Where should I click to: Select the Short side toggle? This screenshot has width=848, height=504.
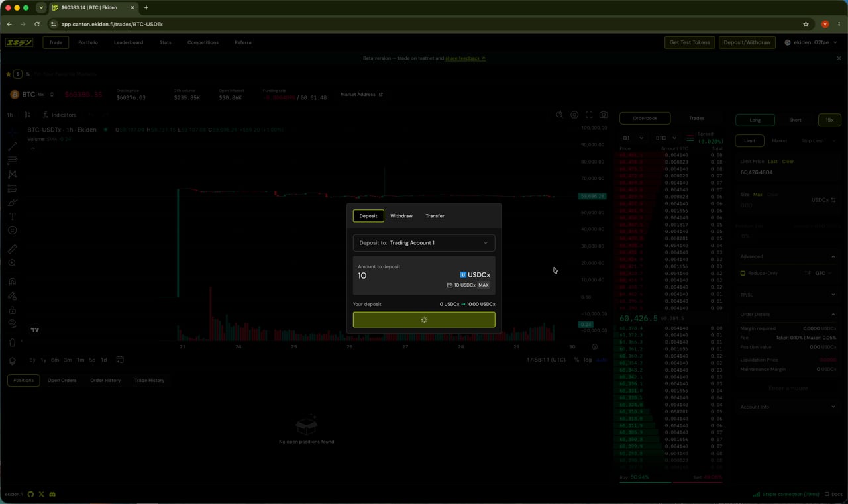pos(795,120)
